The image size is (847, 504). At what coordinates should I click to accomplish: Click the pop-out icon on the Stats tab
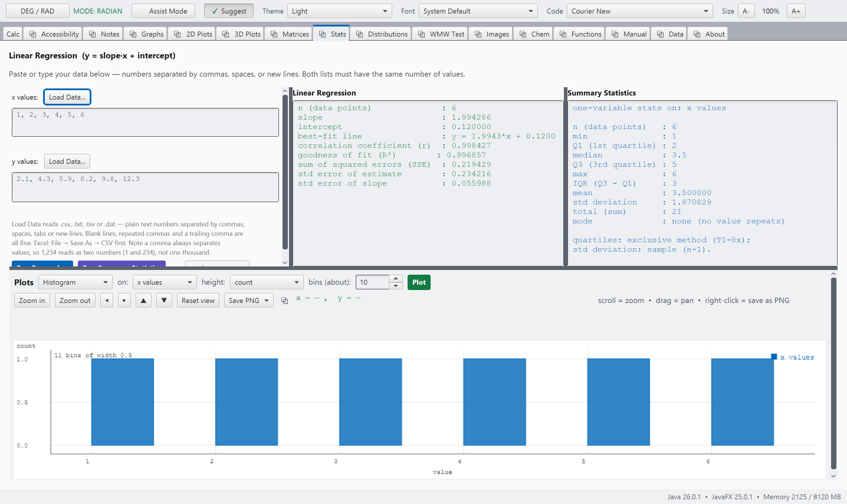coord(323,34)
